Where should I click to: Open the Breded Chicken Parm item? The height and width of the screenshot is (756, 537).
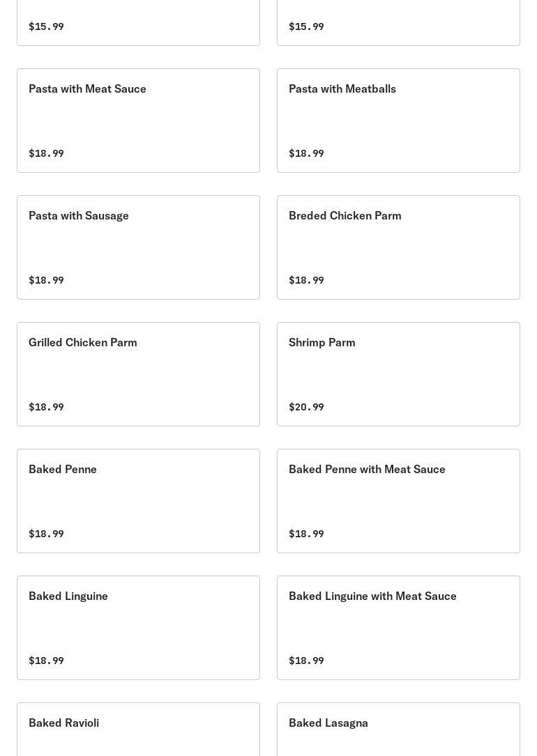point(345,216)
